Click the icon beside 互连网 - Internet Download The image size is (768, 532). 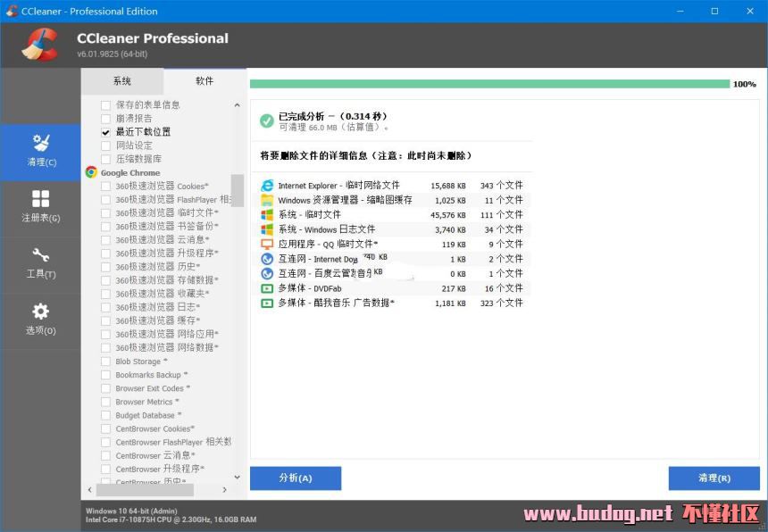(267, 259)
